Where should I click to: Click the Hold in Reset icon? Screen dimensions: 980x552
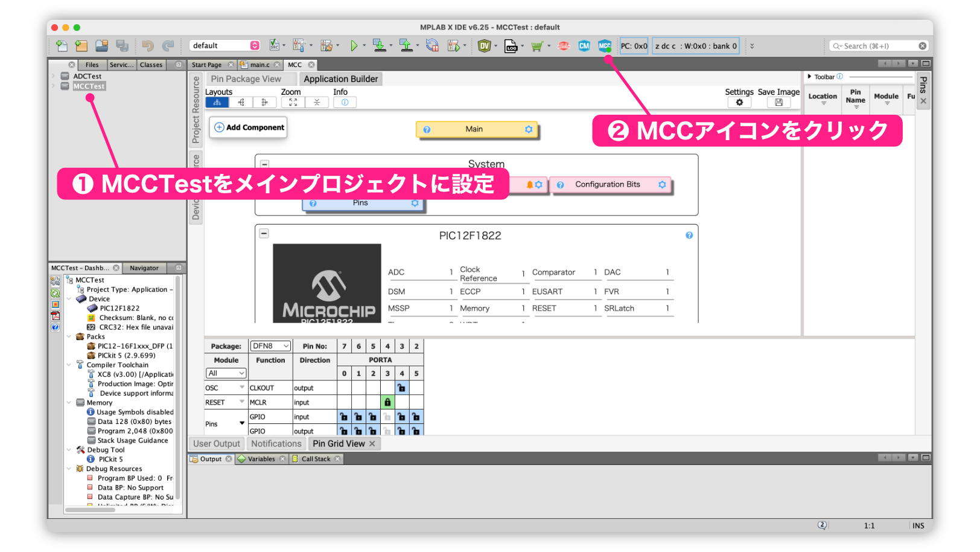coord(432,46)
